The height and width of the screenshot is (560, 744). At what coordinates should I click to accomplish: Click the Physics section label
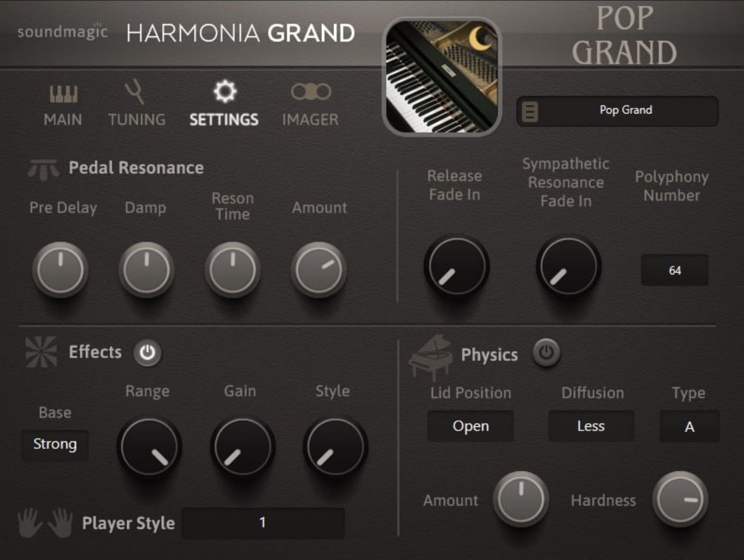(x=489, y=355)
